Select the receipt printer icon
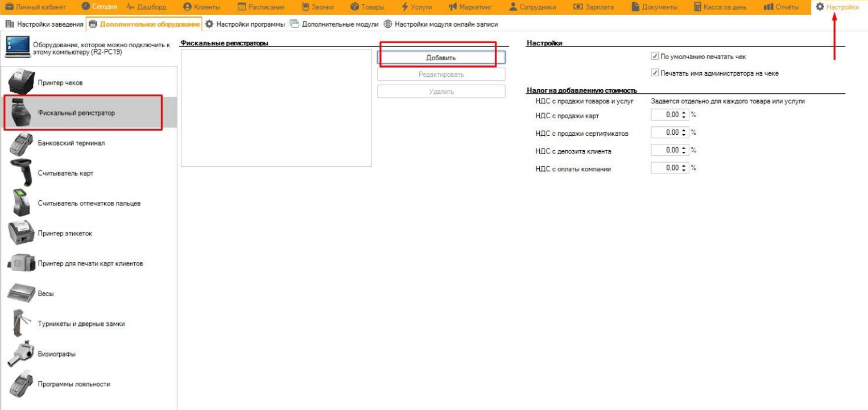 (22, 82)
